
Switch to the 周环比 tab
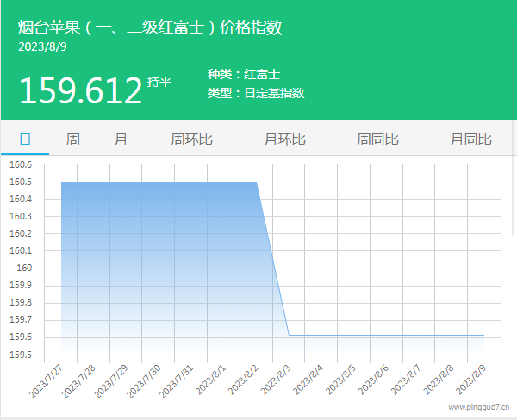[x=191, y=139]
